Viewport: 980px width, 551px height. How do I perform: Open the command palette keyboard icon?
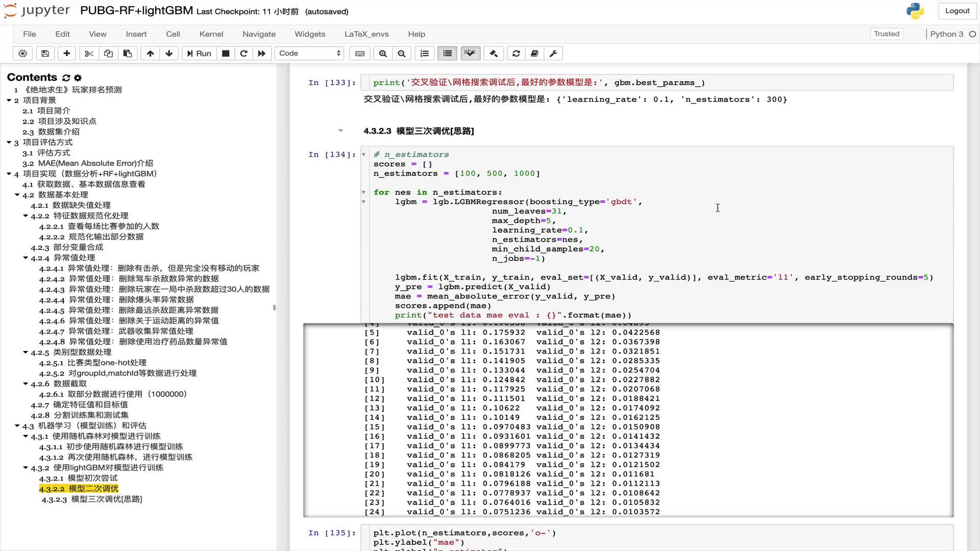point(360,53)
